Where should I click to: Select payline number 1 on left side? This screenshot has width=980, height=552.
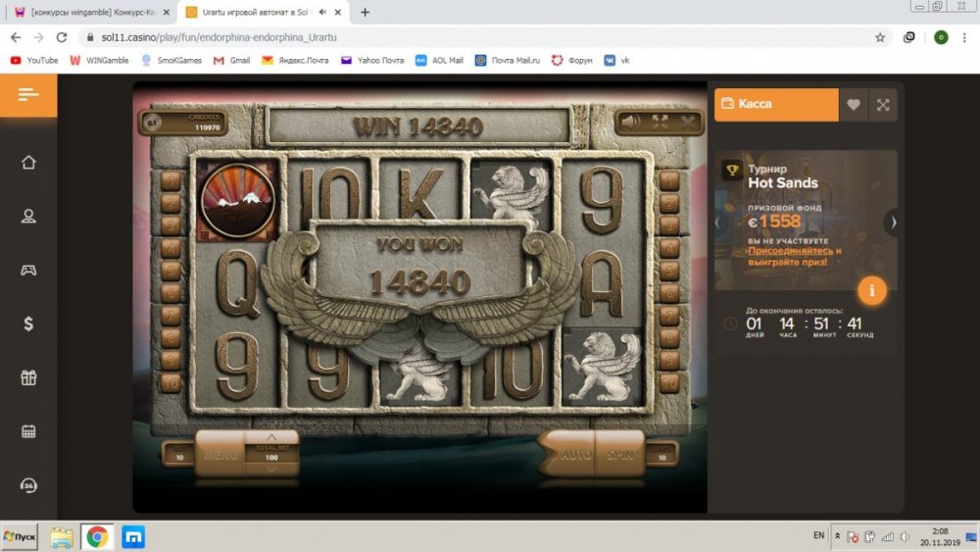coord(171,181)
